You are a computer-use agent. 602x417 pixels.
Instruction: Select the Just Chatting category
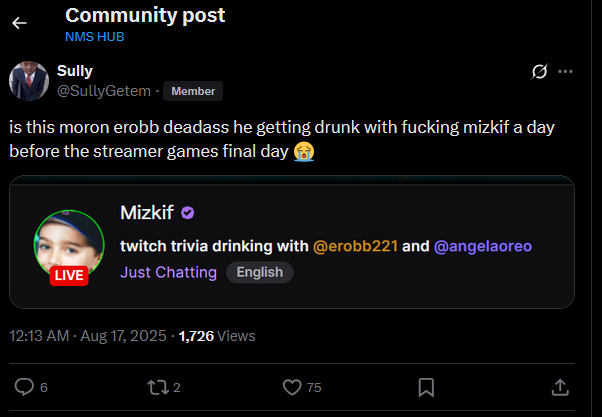pos(169,272)
